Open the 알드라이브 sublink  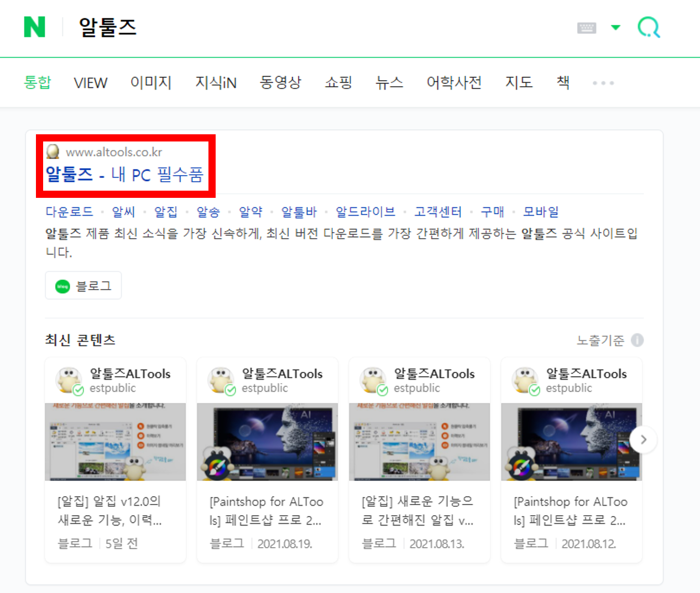[365, 212]
